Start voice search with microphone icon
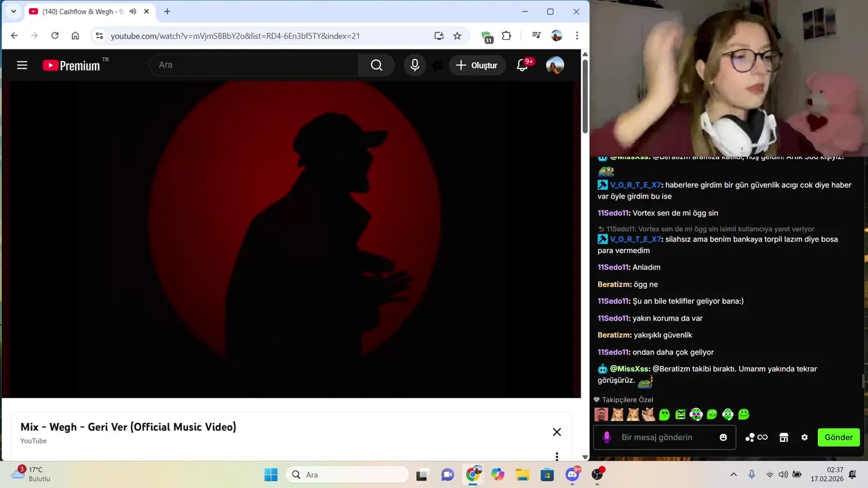Viewport: 868px width, 488px height. [x=415, y=65]
